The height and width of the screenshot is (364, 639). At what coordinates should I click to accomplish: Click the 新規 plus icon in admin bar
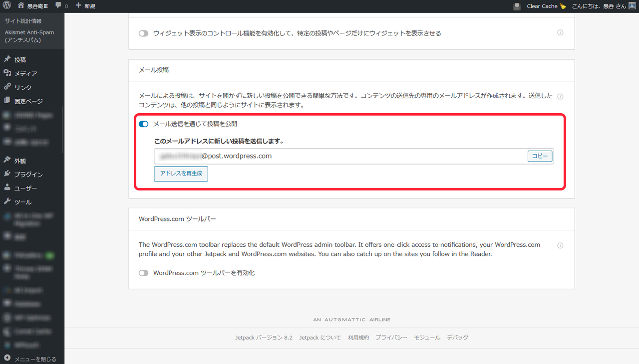coord(78,6)
